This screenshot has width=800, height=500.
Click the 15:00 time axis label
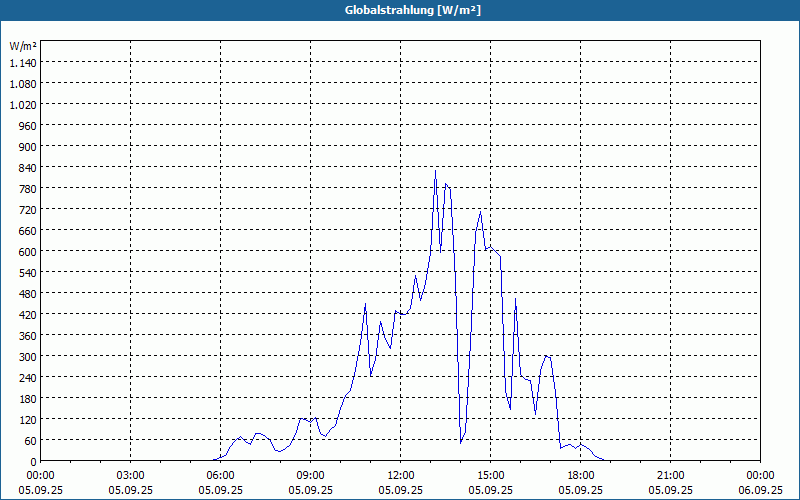(x=490, y=476)
